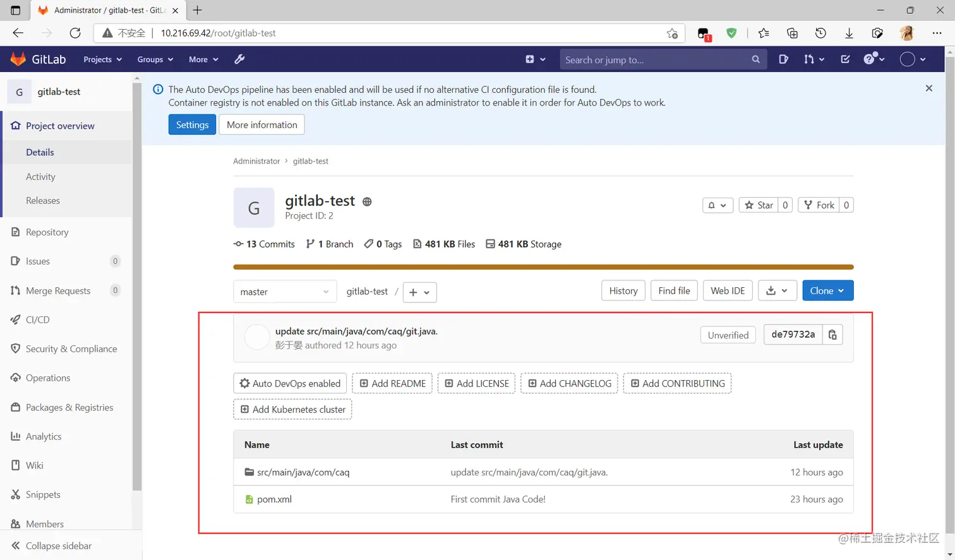Open Repository section in sidebar

point(47,232)
